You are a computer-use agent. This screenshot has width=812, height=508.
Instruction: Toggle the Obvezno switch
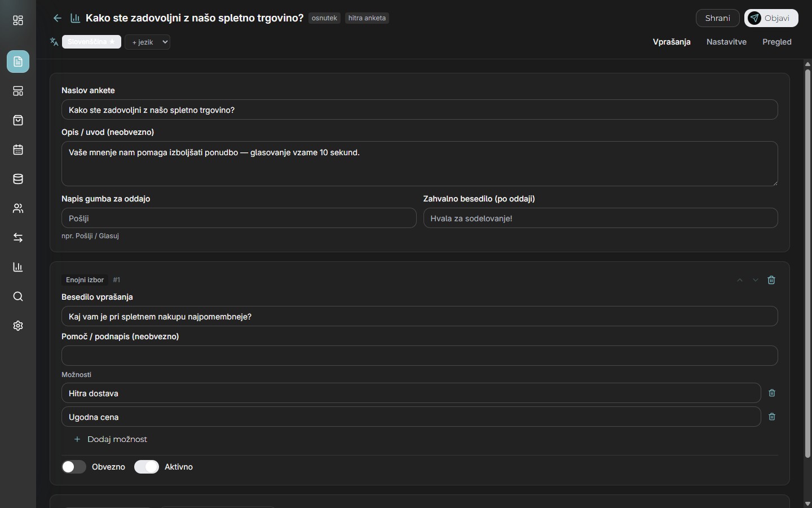[x=74, y=467]
